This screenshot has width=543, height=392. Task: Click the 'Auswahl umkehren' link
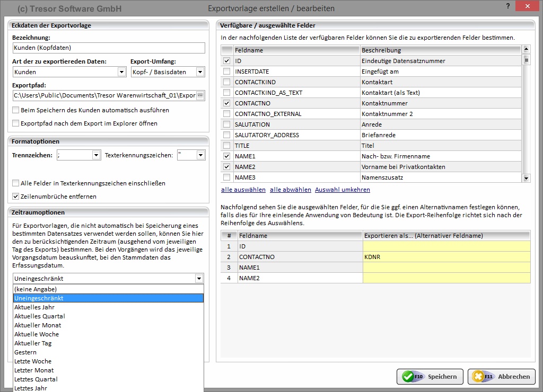tap(342, 190)
